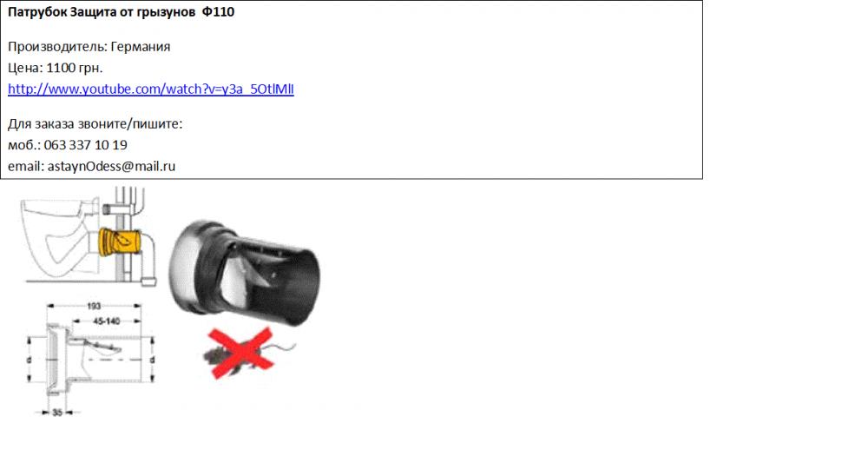Click the red cross over the rat
This screenshot has height=450, width=868.
[240, 353]
